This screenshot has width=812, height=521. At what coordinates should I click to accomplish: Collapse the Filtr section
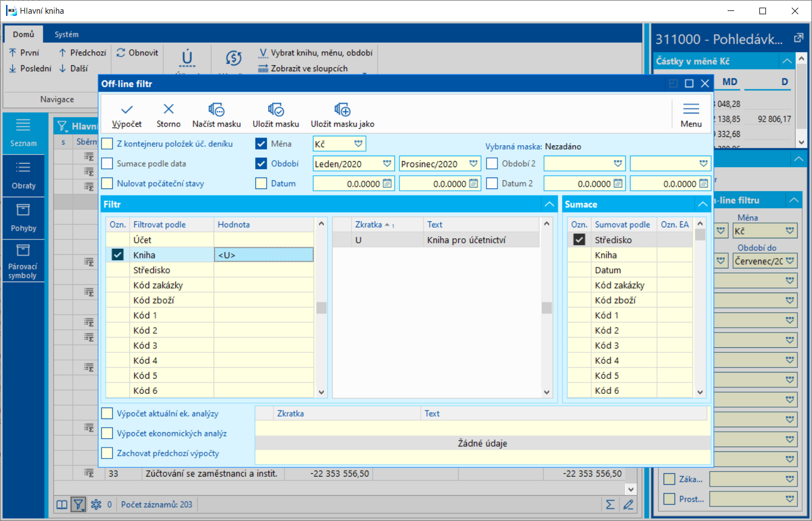coord(549,204)
